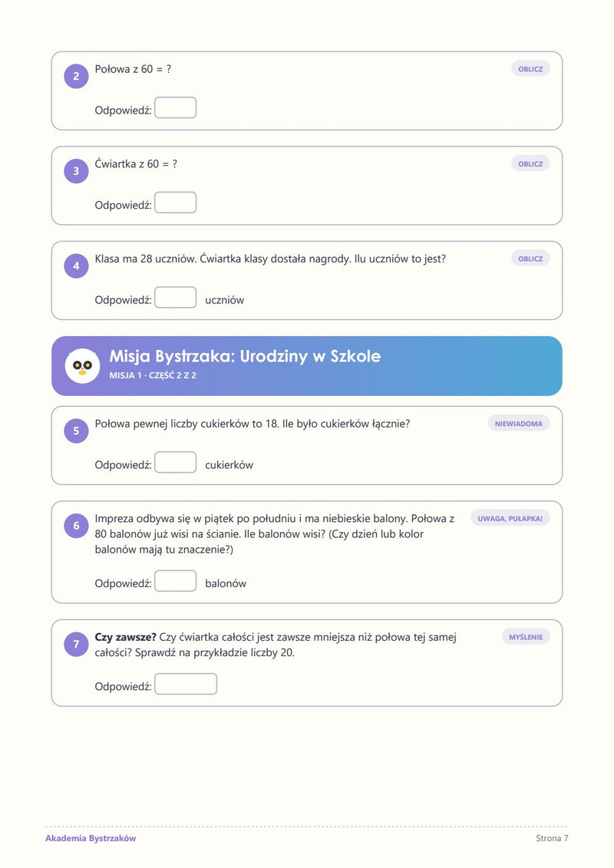614x868 pixels.
Task: Click the OBLICZ tag on question 2
Action: point(530,68)
